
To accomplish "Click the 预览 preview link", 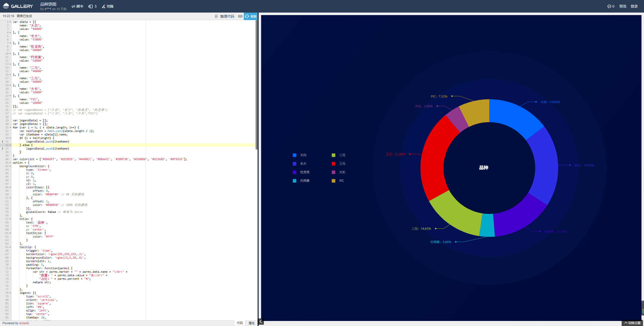I will tap(623, 6).
